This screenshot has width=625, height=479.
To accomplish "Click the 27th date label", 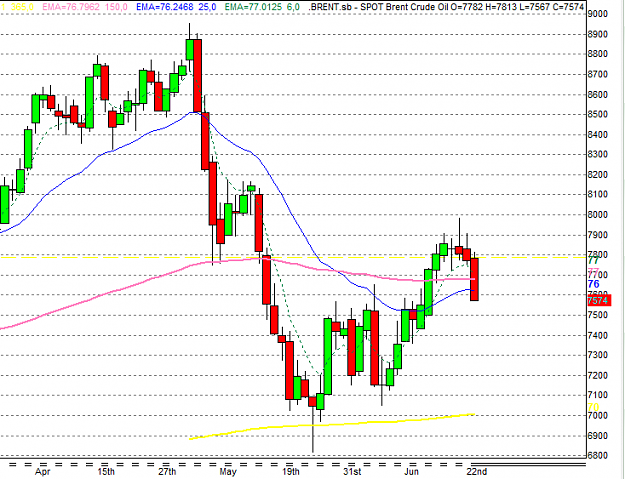I will (x=167, y=472).
